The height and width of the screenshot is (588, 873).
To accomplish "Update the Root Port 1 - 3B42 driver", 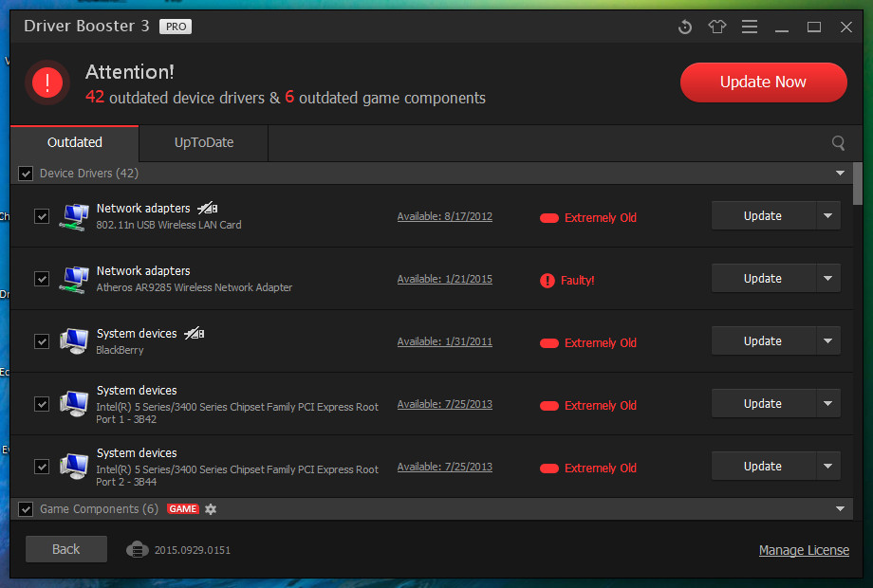I will pyautogui.click(x=763, y=403).
